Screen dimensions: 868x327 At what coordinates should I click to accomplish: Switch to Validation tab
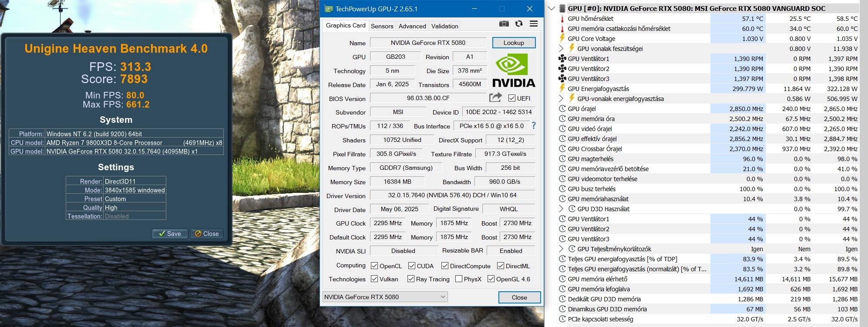pos(444,26)
